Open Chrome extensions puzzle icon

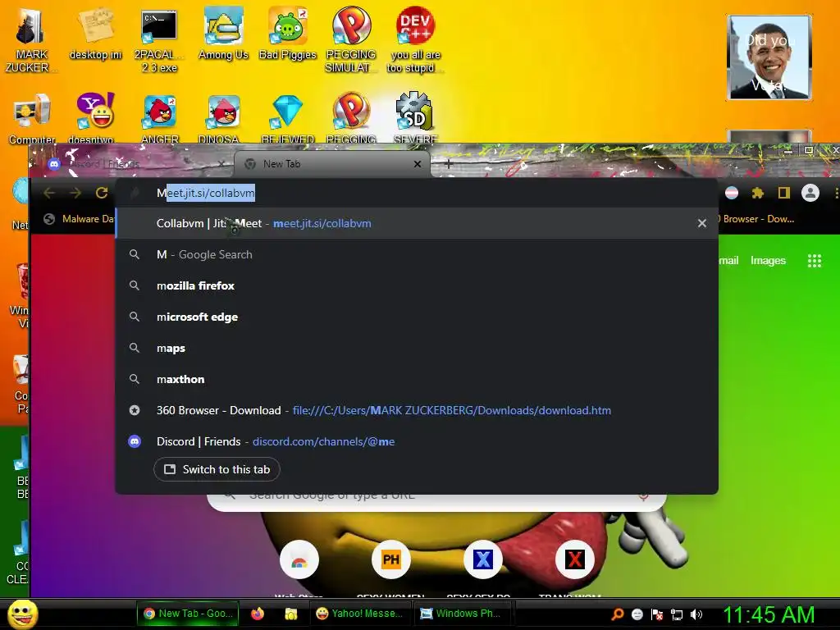point(757,193)
